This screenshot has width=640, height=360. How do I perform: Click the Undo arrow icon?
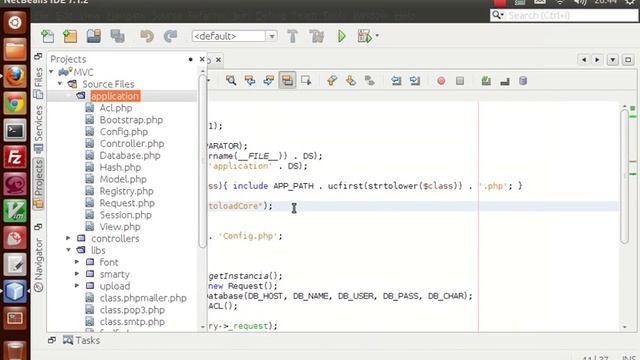point(147,36)
